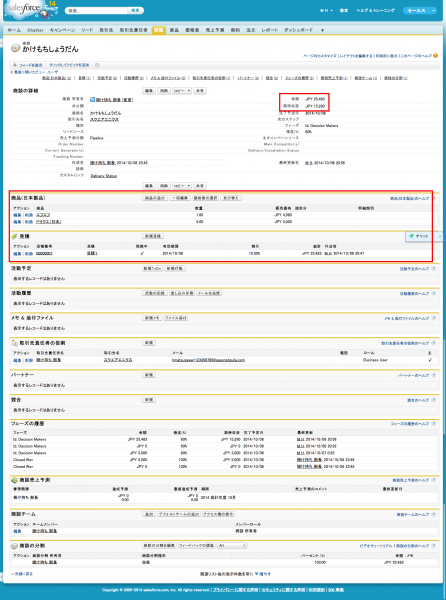Click the 検索 button beside search field
This screenshot has width=446, height=600.
[135, 11]
